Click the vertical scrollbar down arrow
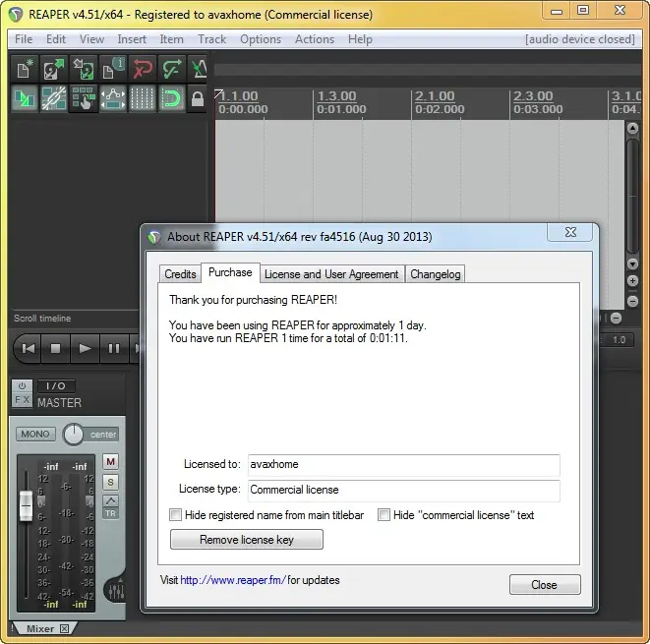650x644 pixels. [632, 263]
